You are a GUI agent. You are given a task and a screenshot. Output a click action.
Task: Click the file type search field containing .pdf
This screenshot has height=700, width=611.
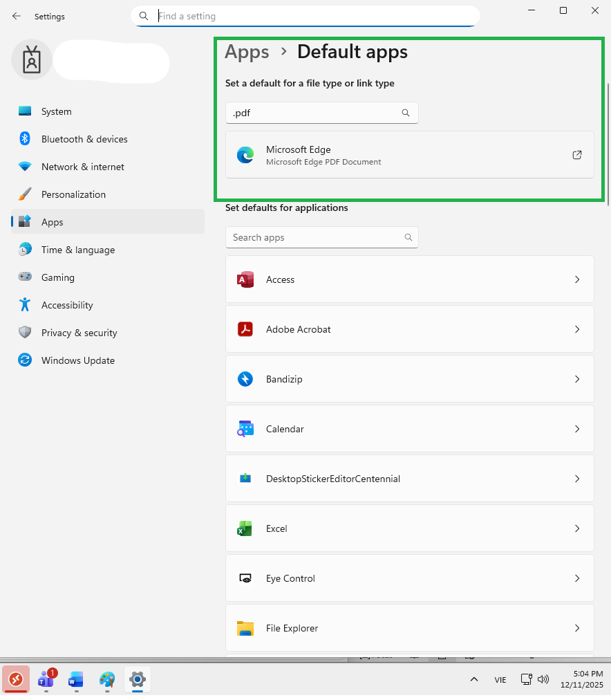pos(321,113)
